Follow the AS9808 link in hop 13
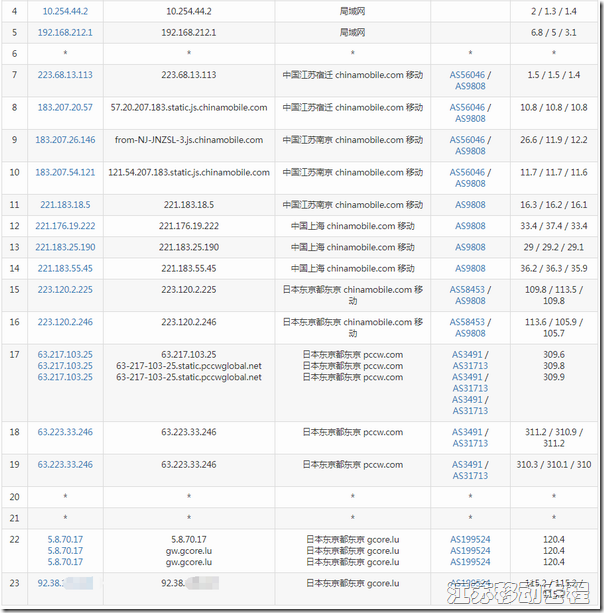Image resolution: width=604 pixels, height=613 pixels. tap(470, 247)
